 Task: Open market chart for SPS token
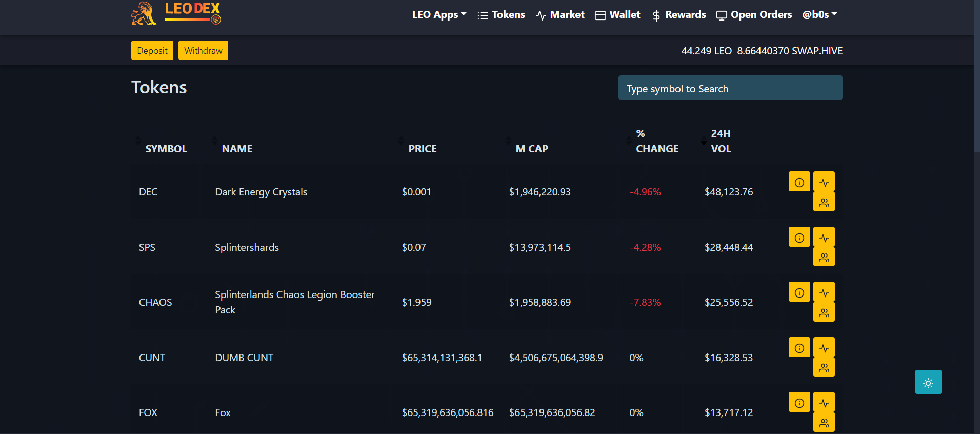pos(824,237)
